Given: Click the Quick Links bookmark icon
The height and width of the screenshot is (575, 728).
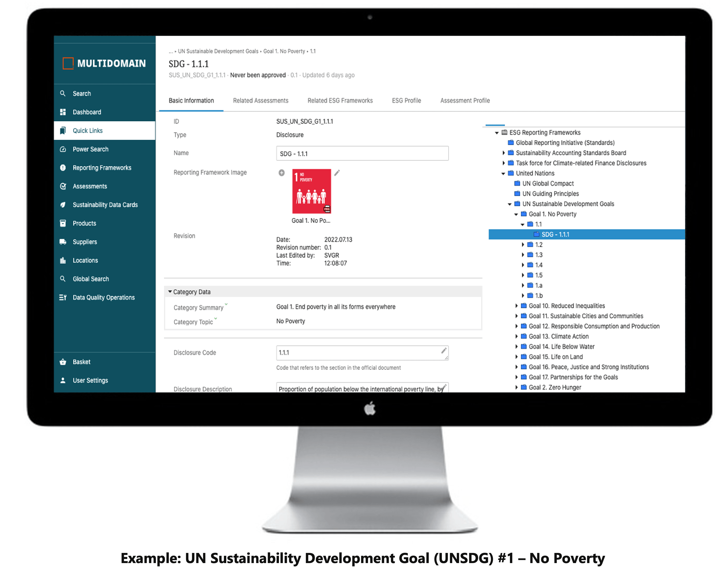Looking at the screenshot, I should click(63, 131).
